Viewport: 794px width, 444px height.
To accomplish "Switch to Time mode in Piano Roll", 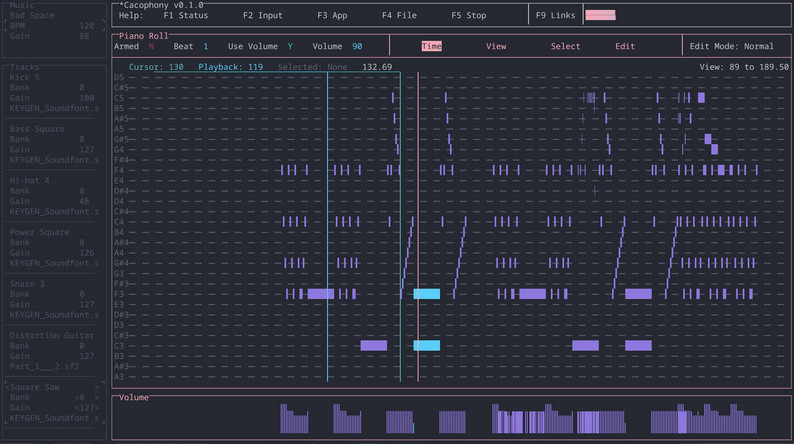I will click(x=431, y=47).
